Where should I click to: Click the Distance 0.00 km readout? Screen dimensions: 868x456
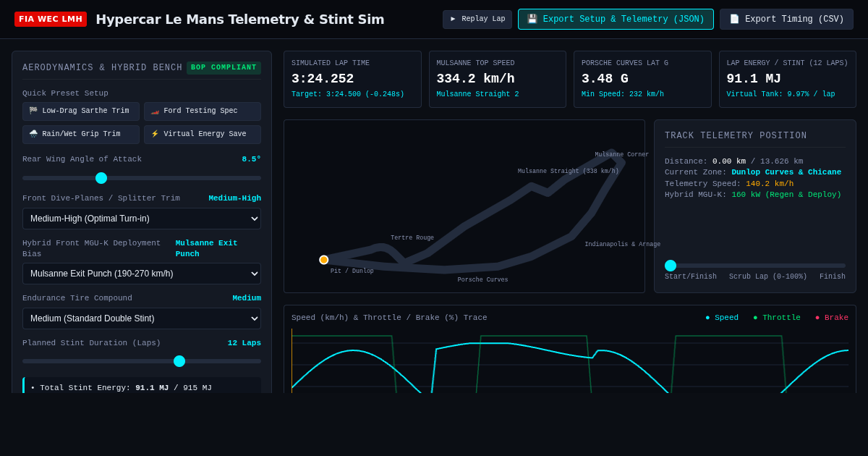[x=729, y=161]
